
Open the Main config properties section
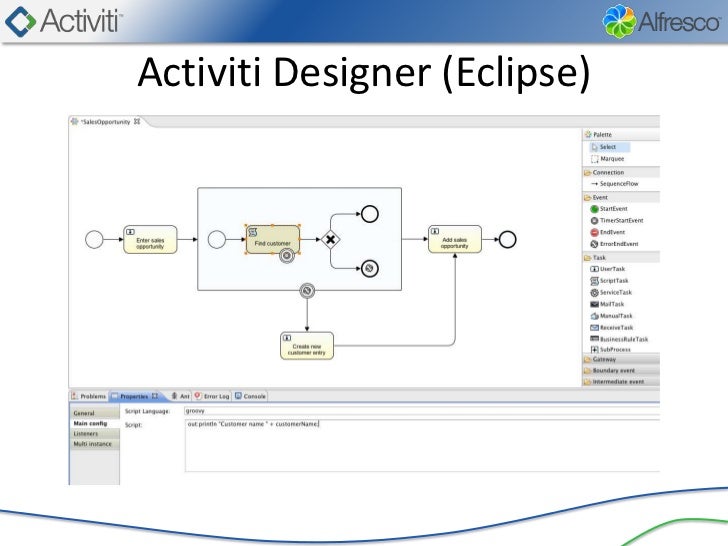(95, 423)
